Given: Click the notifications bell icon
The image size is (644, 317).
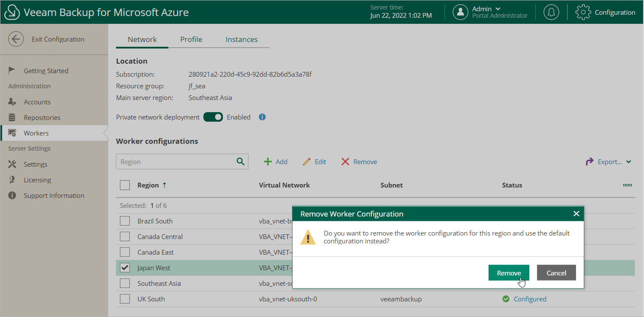Looking at the screenshot, I should (x=551, y=12).
